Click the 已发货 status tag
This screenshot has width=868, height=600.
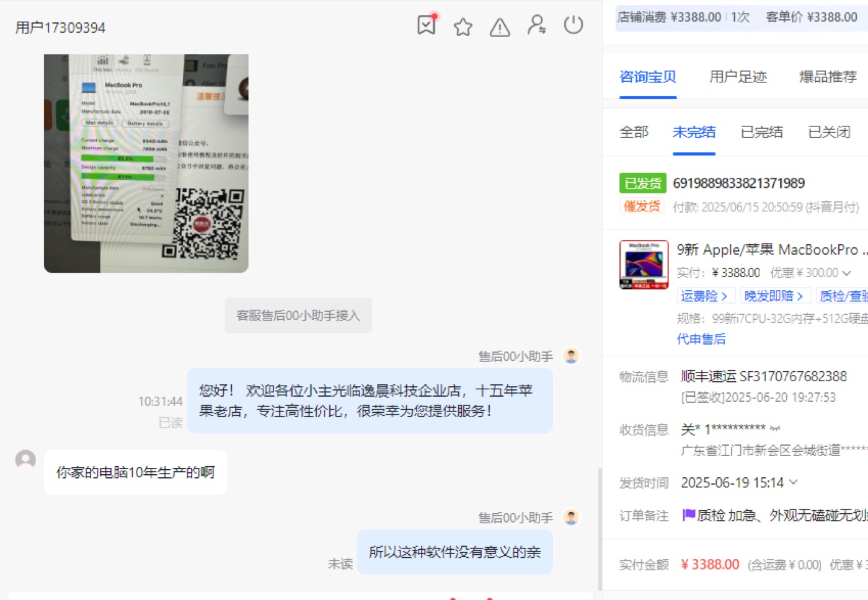click(x=643, y=183)
